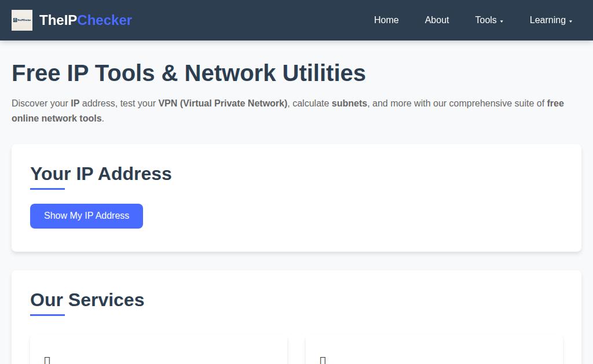Image resolution: width=593 pixels, height=364 pixels.
Task: Open the TheIPChecker brand name link
Action: tap(86, 20)
